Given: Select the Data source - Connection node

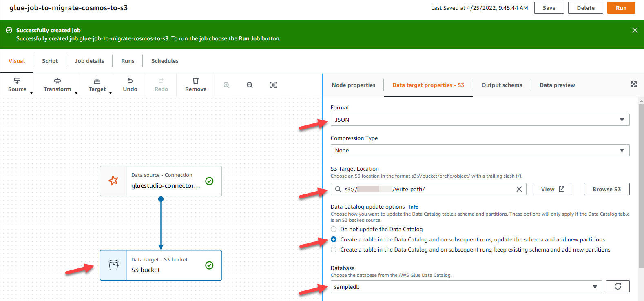Looking at the screenshot, I should pos(161,181).
